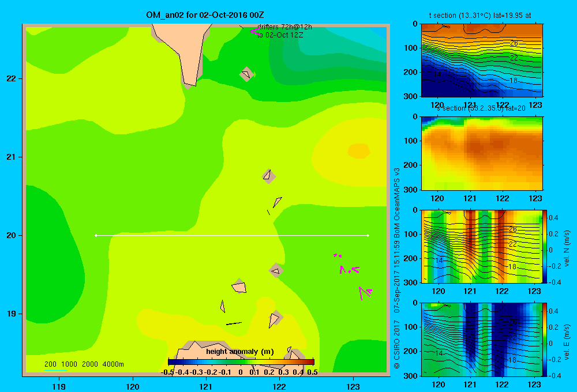Click depth label 100 on the salinity section axis
Image resolution: width=577 pixels, height=392 pixels.
pyautogui.click(x=411, y=141)
